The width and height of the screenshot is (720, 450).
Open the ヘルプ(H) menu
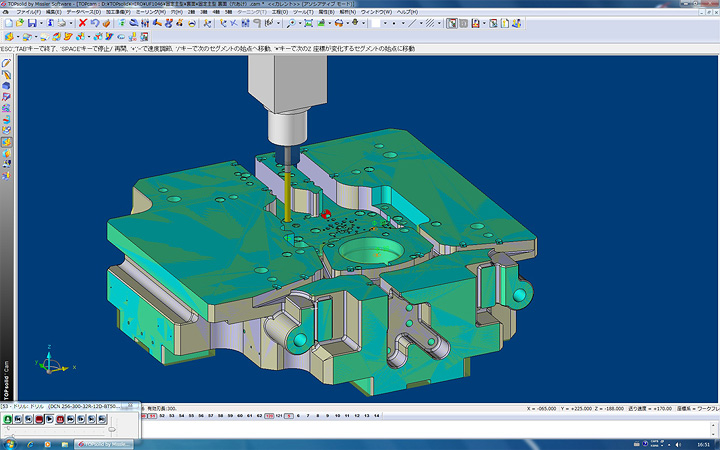[x=408, y=12]
